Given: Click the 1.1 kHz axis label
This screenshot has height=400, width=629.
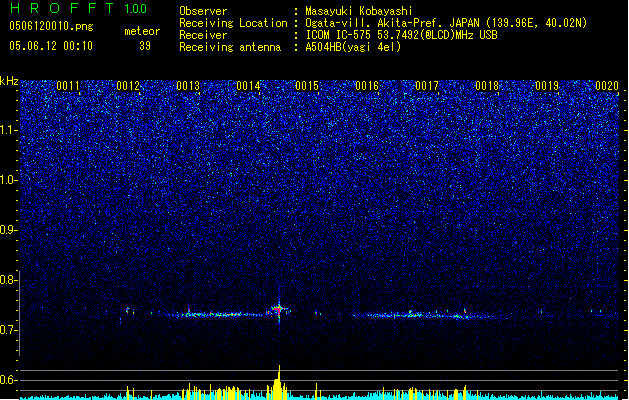Looking at the screenshot, I should pyautogui.click(x=8, y=130).
